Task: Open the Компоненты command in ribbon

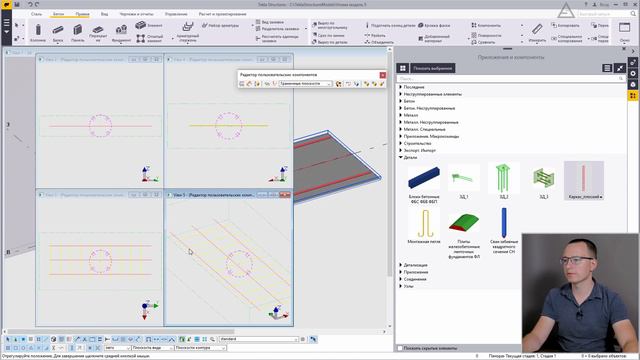Action: (486, 25)
